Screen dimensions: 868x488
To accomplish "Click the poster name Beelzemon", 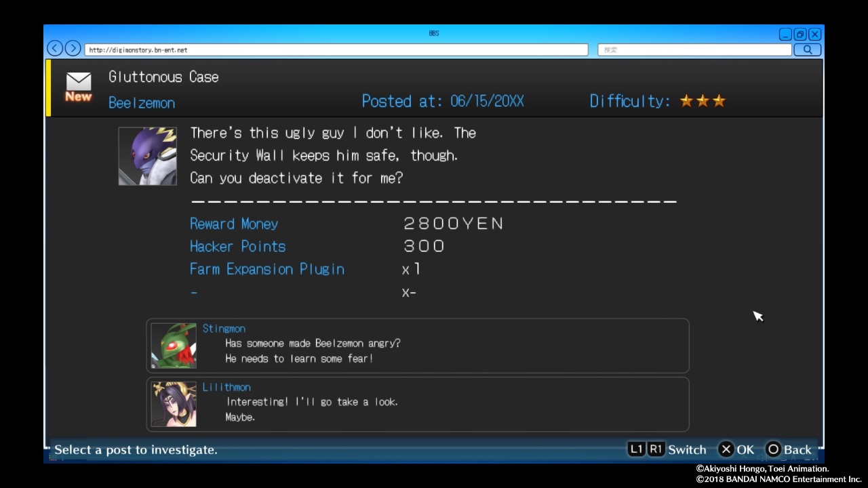I will coord(142,102).
